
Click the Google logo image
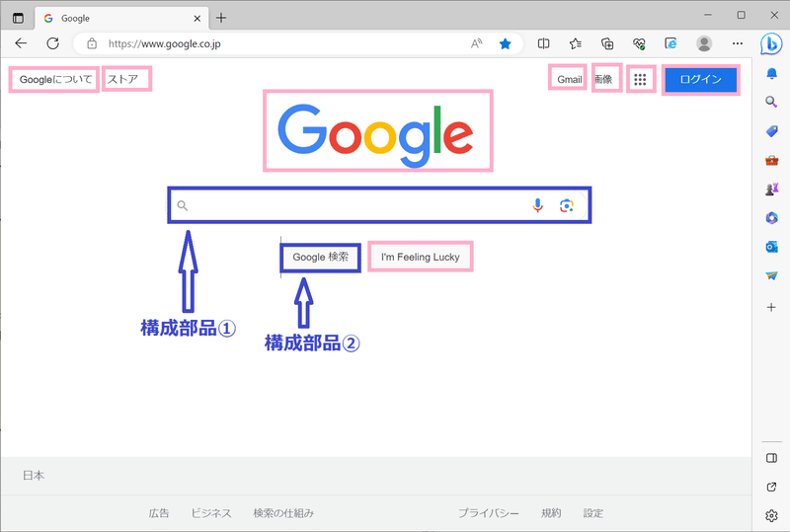(x=375, y=135)
